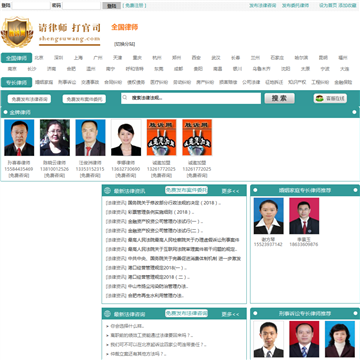Click the 搜索 search button

(279, 98)
